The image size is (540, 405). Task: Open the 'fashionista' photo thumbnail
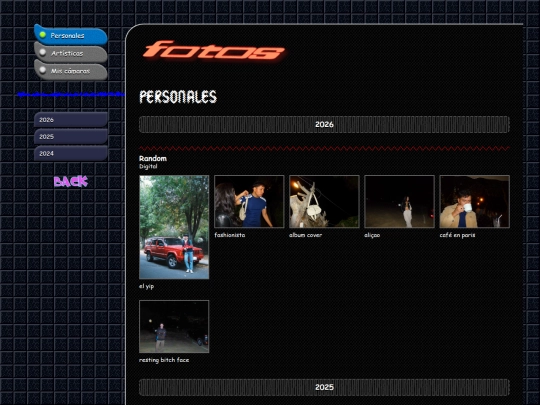click(249, 201)
